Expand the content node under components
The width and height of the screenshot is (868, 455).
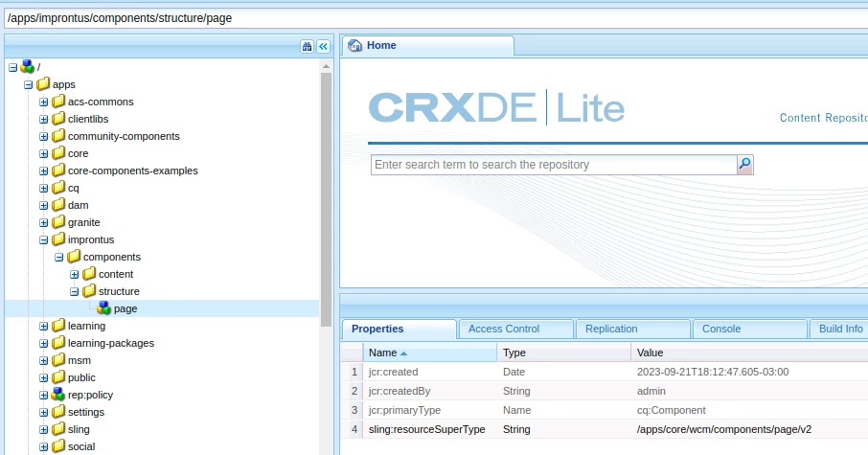click(x=75, y=275)
